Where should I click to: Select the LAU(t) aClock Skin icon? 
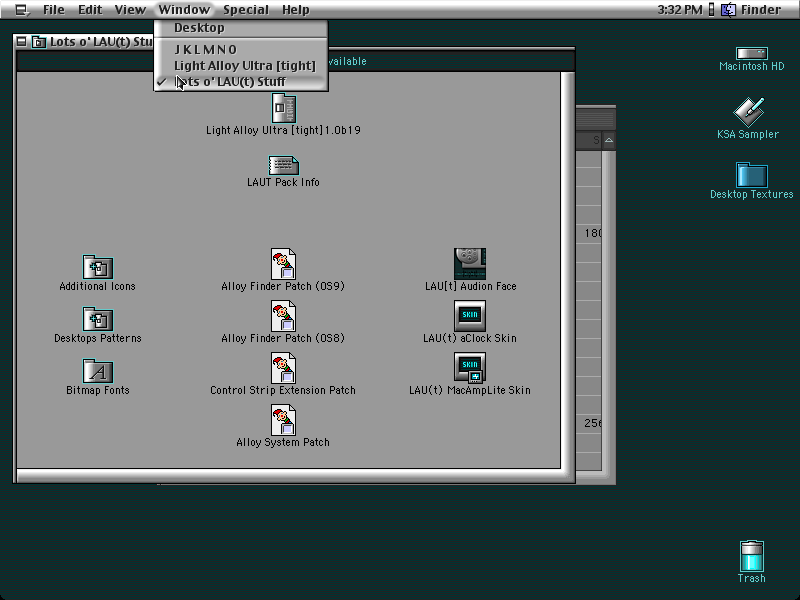coord(470,316)
